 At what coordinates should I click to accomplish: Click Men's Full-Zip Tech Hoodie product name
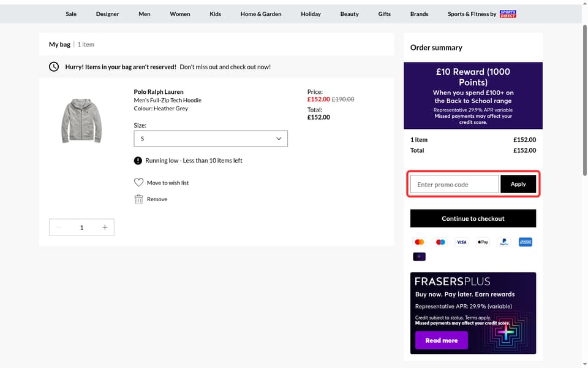tap(168, 100)
